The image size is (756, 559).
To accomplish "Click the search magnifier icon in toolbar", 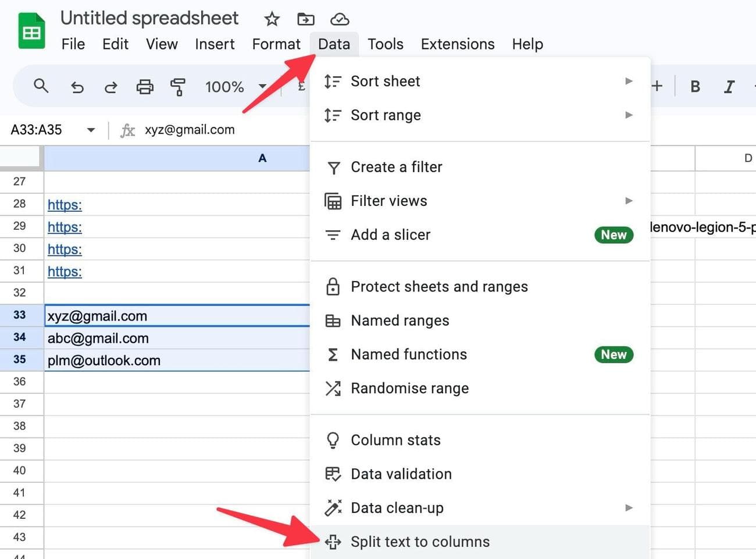I will [x=41, y=87].
